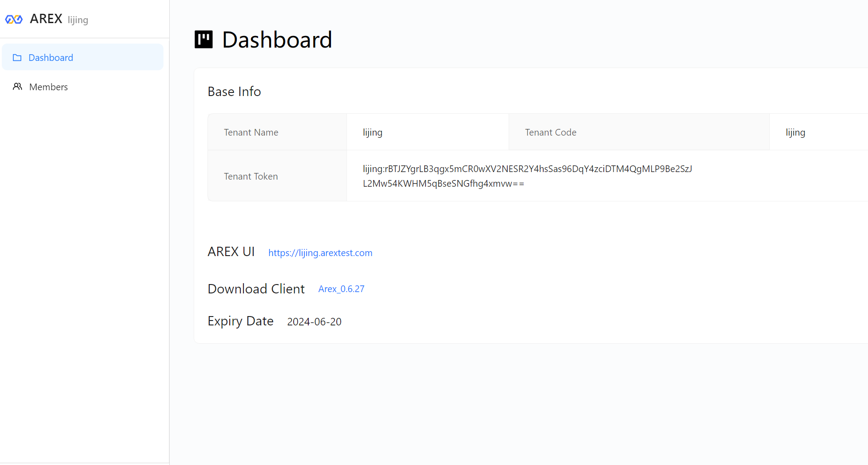Download the Arex_0.6.27 client

tap(341, 289)
